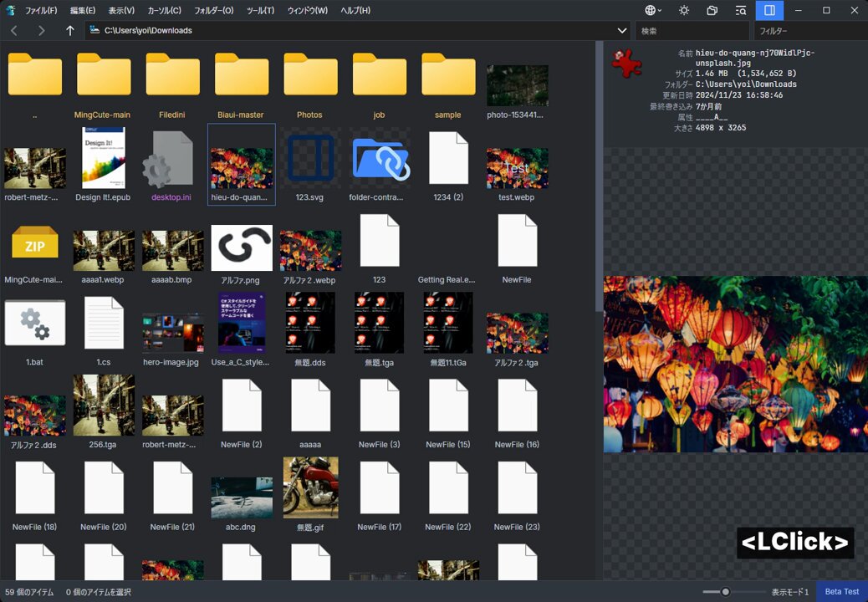Click the 59 個のアイテム status text
868x602 pixels.
29,592
